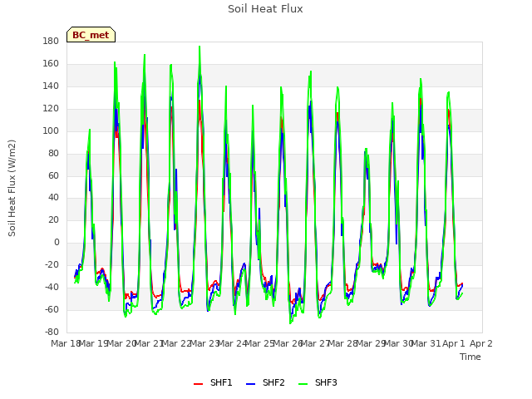Toggle the SHF1 legend entry
This screenshot has width=532, height=399.
click(x=213, y=382)
